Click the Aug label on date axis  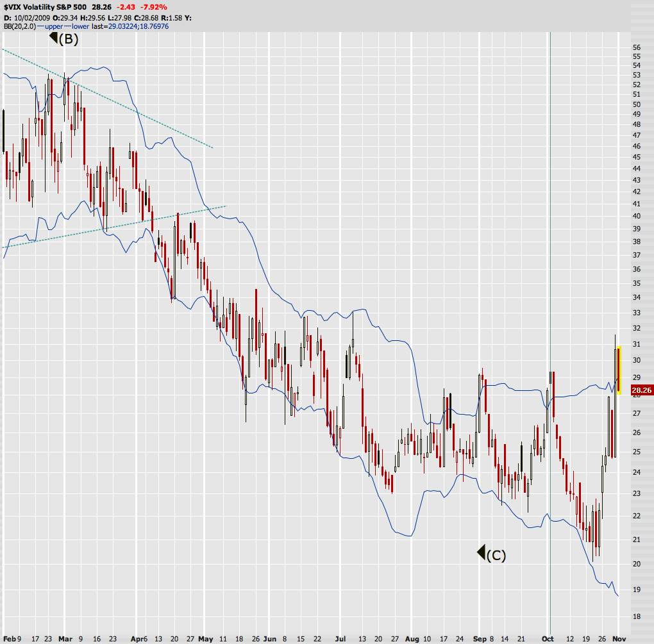click(x=412, y=639)
